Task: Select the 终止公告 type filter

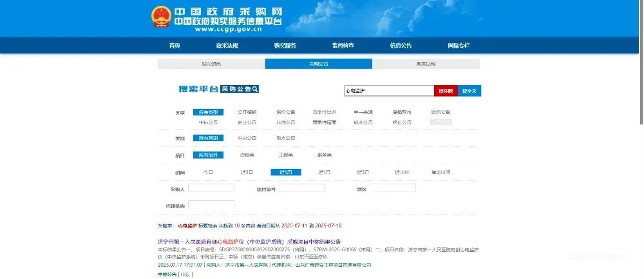Action: (x=402, y=122)
